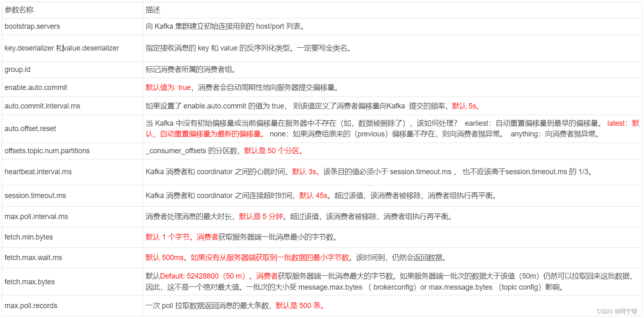Click the red text 默认是 50 个分区
The width and height of the screenshot is (644, 318).
tap(274, 151)
